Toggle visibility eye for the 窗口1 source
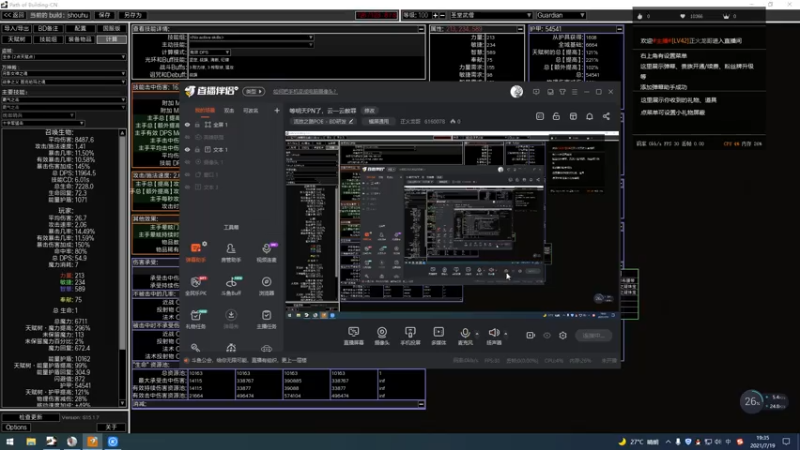 point(187,174)
